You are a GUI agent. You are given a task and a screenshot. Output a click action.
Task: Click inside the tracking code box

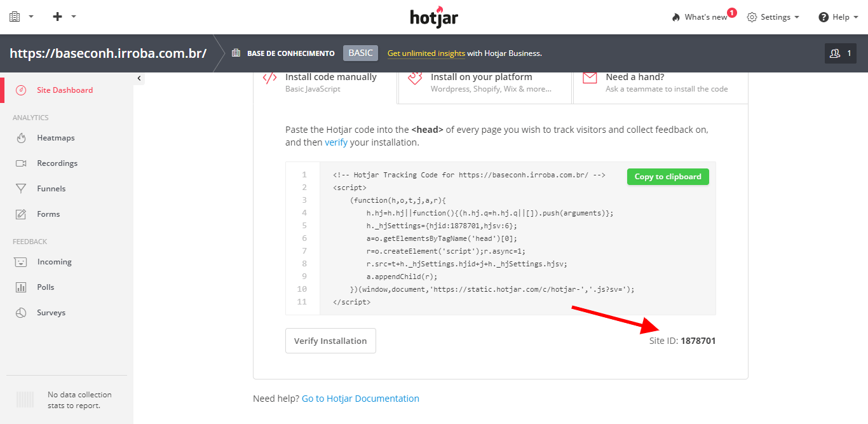501,238
